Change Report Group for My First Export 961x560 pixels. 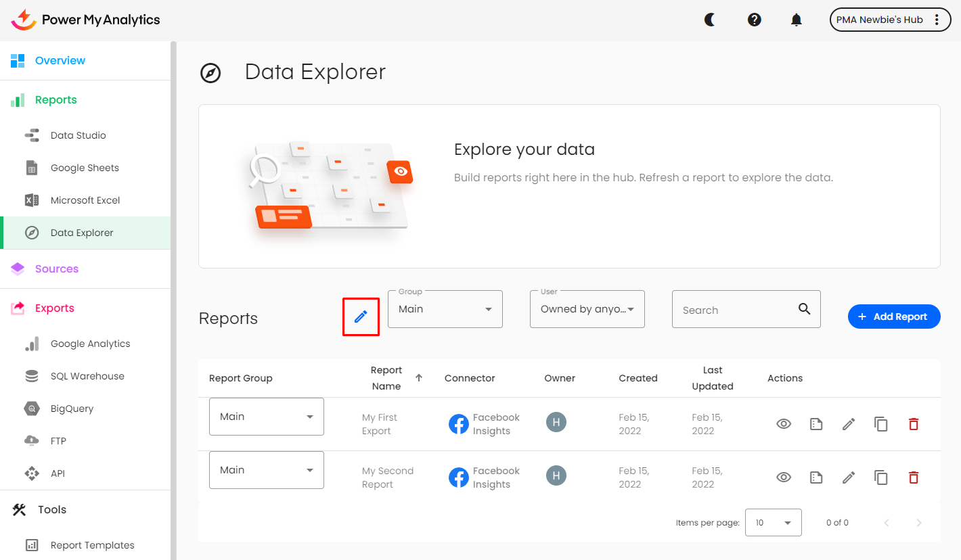[267, 417]
